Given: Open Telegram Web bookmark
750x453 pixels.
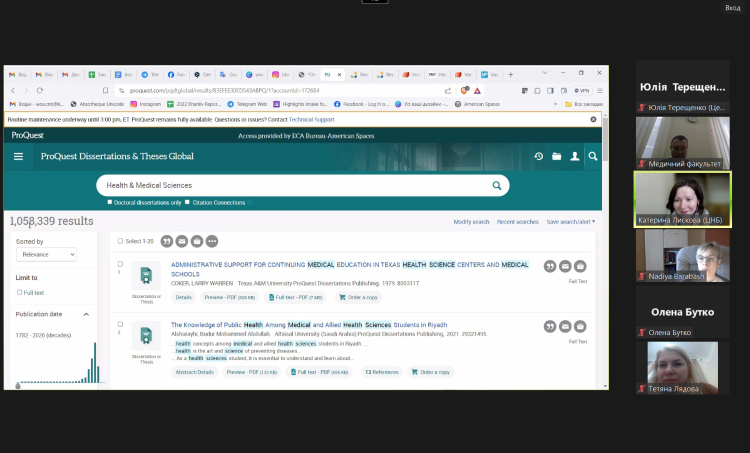Looking at the screenshot, I should click(x=247, y=104).
